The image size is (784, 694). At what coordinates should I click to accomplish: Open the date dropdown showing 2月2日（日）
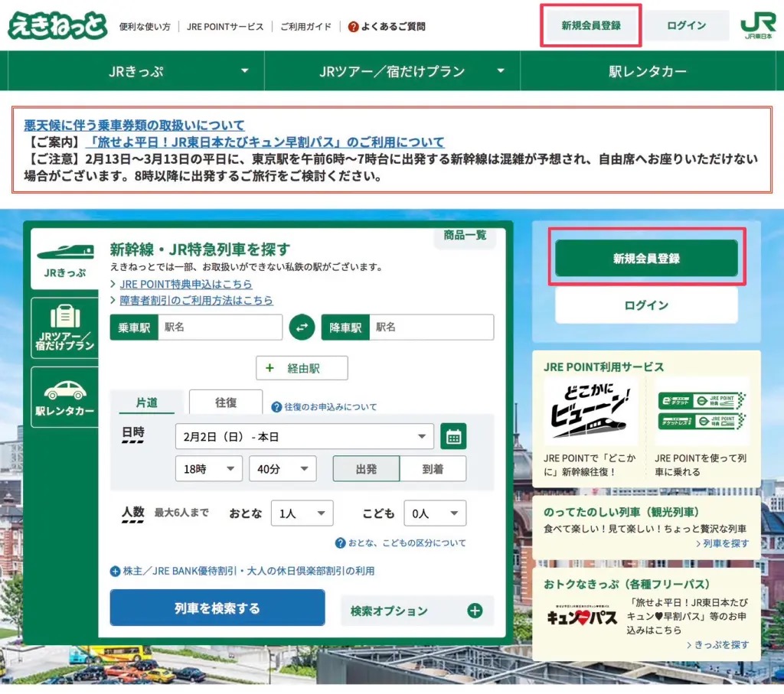pos(305,437)
